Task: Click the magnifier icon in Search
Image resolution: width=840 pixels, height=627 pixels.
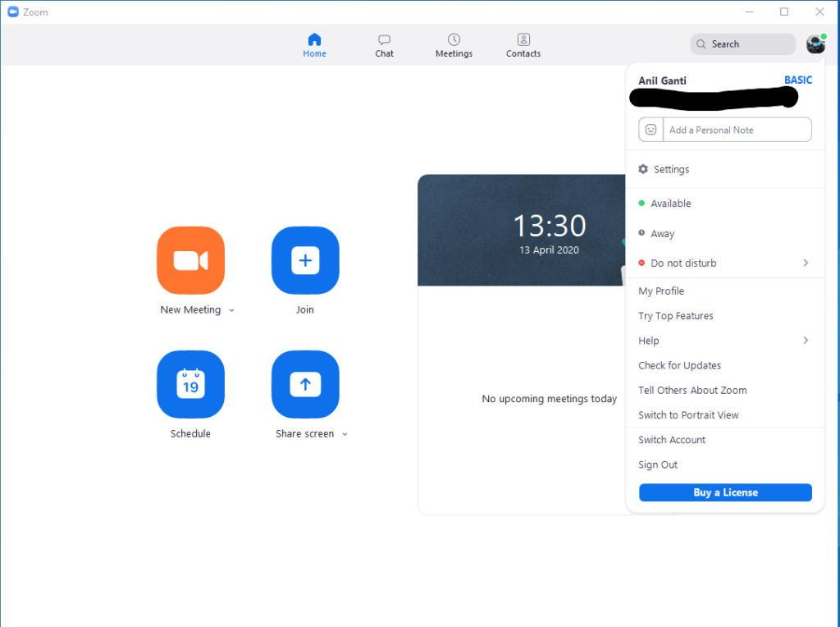Action: click(701, 44)
